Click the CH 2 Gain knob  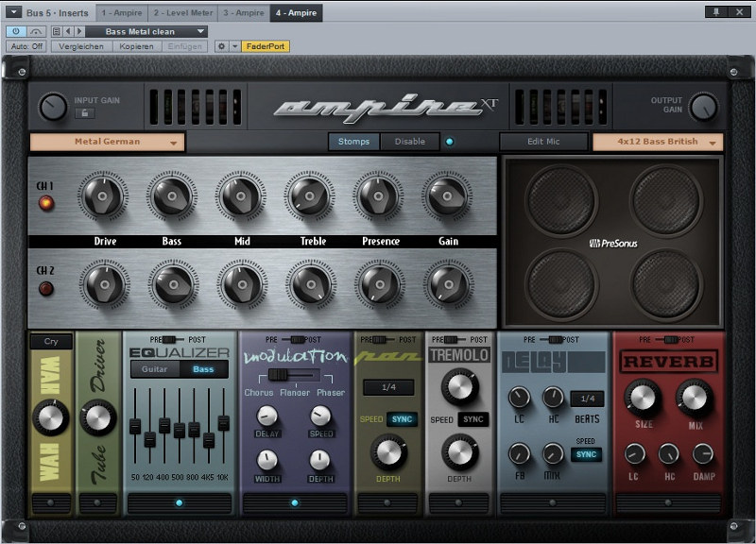point(449,284)
